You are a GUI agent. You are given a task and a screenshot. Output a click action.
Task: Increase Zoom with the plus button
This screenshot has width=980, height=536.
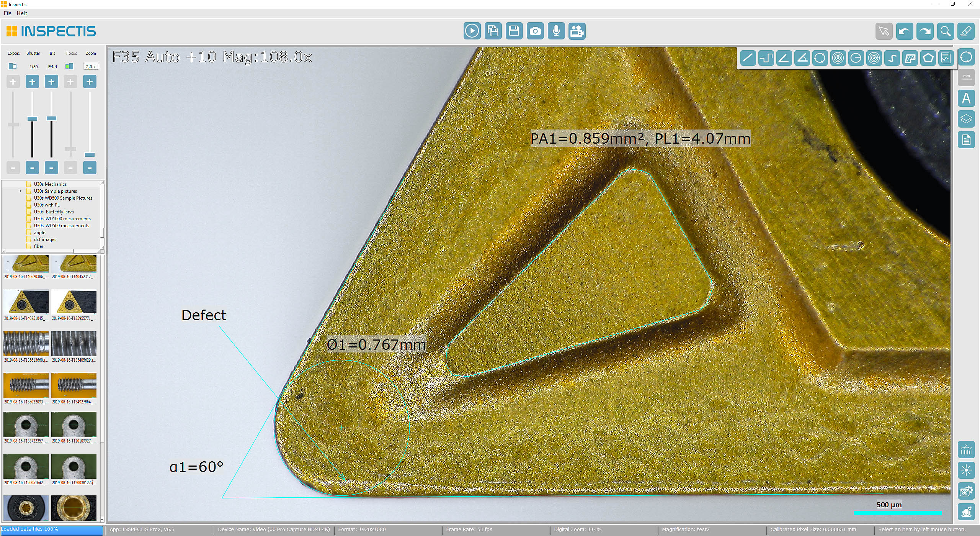[x=90, y=82]
